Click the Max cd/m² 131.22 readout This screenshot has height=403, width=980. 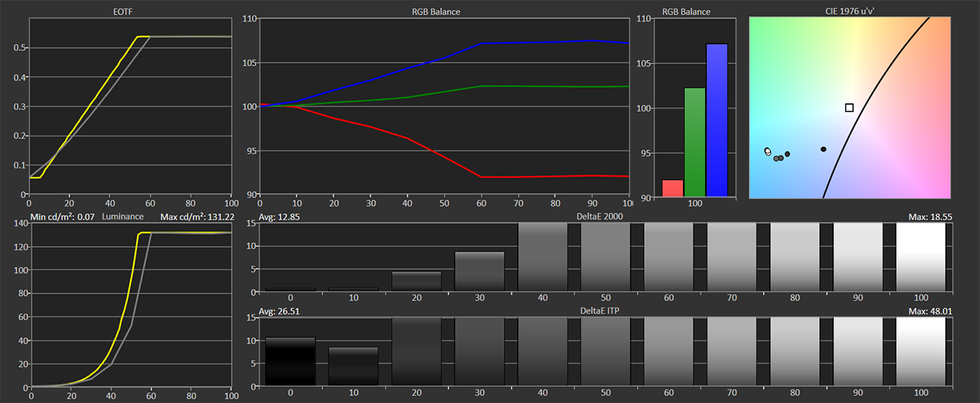point(195,218)
